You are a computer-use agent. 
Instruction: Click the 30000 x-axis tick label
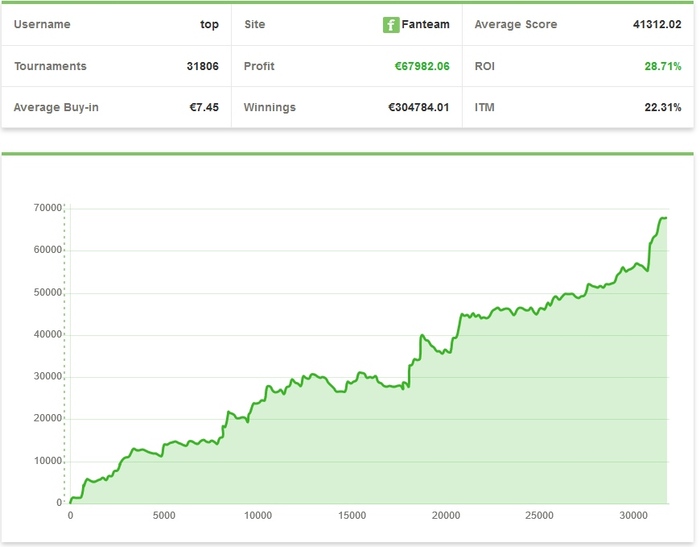pyautogui.click(x=633, y=515)
